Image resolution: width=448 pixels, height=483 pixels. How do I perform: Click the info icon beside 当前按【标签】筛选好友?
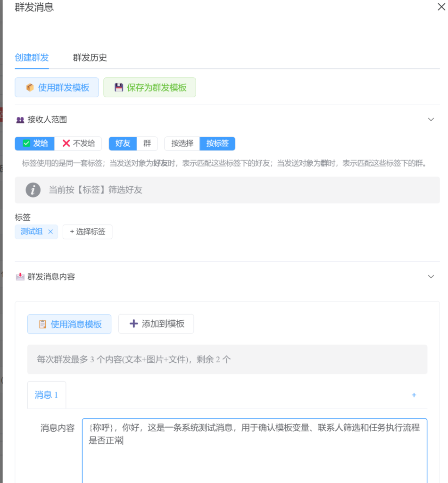pos(33,190)
